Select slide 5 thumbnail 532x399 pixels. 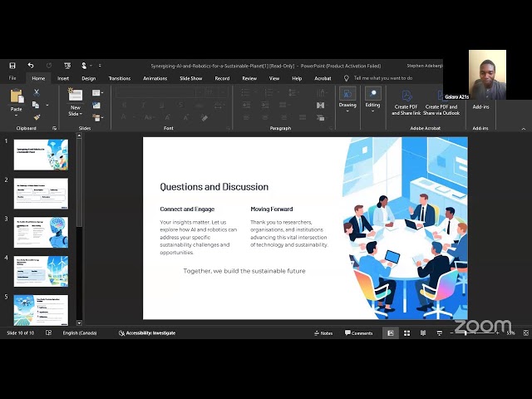(x=41, y=310)
